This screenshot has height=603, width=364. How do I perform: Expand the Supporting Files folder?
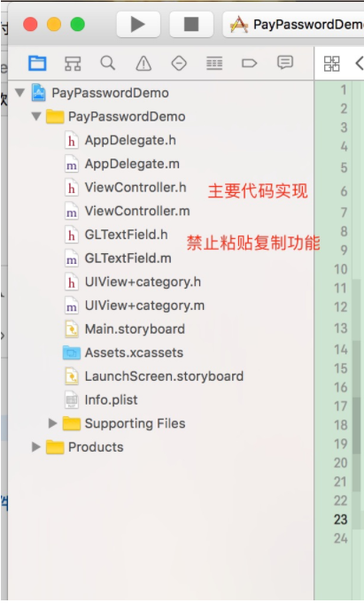click(53, 423)
